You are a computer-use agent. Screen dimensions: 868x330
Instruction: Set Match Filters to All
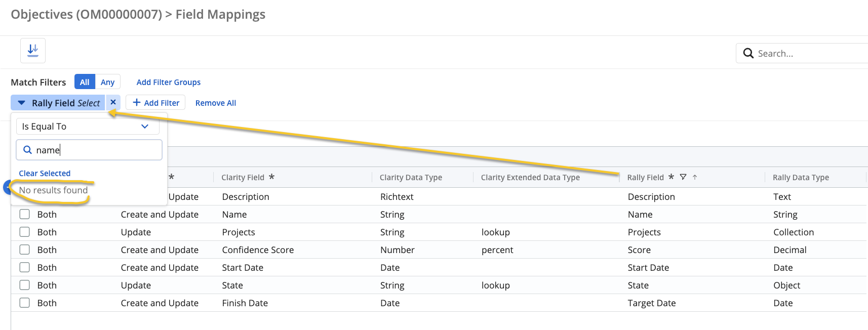click(85, 82)
